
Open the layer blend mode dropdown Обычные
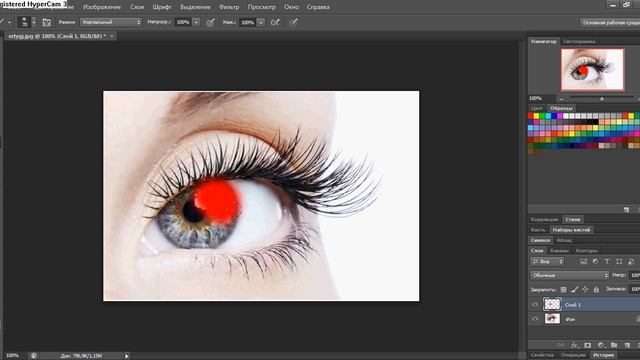570,276
